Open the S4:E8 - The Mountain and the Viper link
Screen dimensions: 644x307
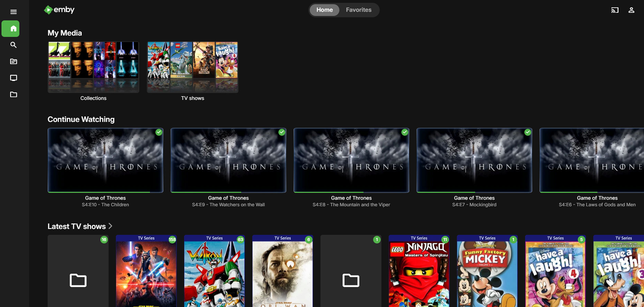[351, 205]
